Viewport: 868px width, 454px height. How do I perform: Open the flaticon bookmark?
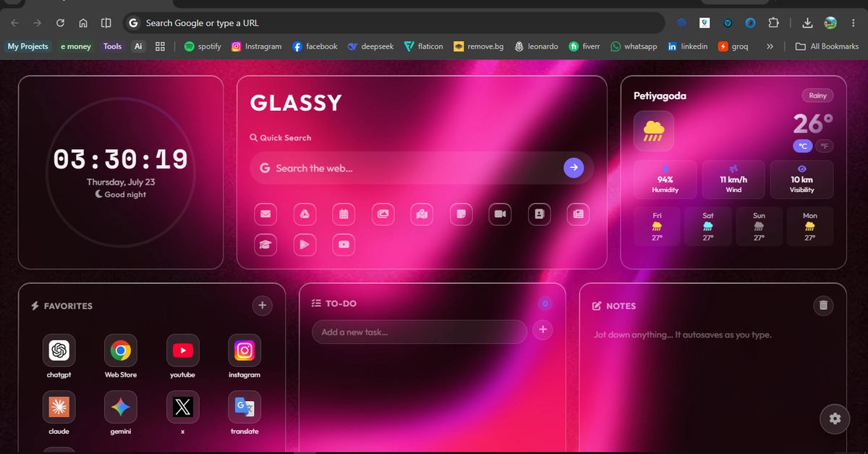tap(424, 46)
